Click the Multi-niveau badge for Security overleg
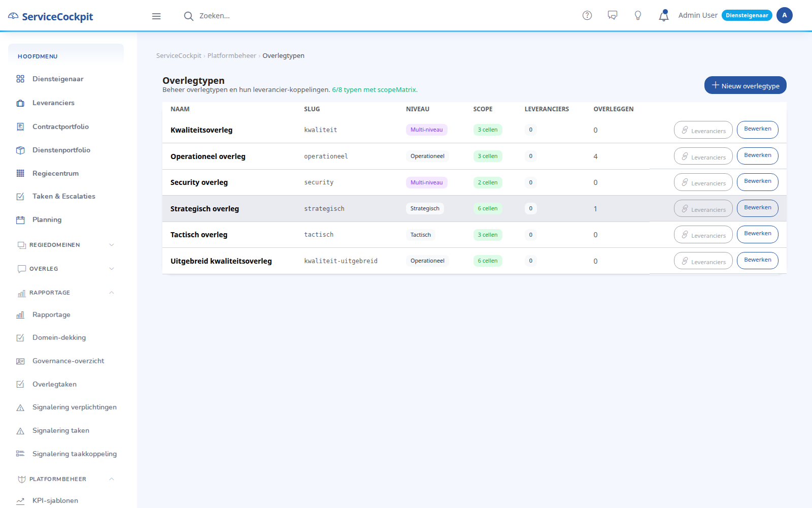 (426, 182)
